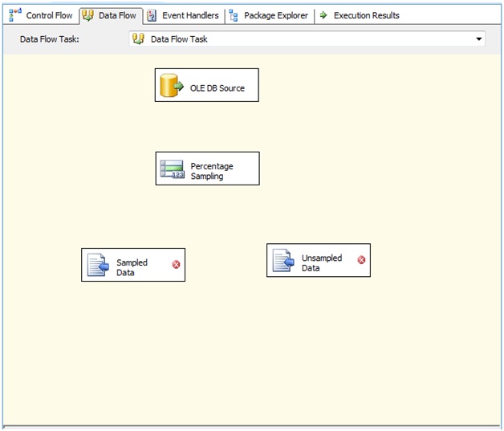Select the Sampled Data label text
504x431 pixels.
coord(132,267)
